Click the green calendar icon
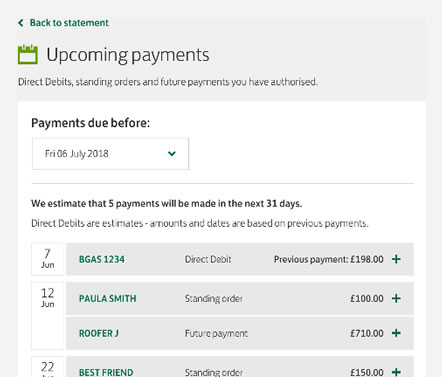The width and height of the screenshot is (442, 377). [x=28, y=54]
